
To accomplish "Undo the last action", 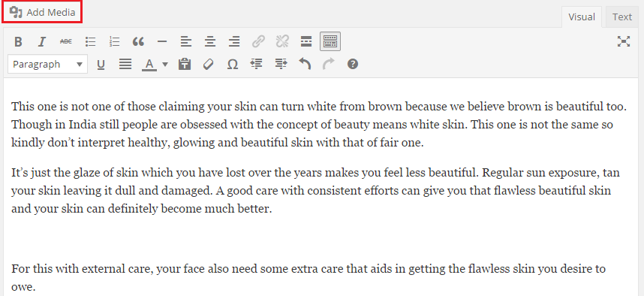I will (305, 64).
